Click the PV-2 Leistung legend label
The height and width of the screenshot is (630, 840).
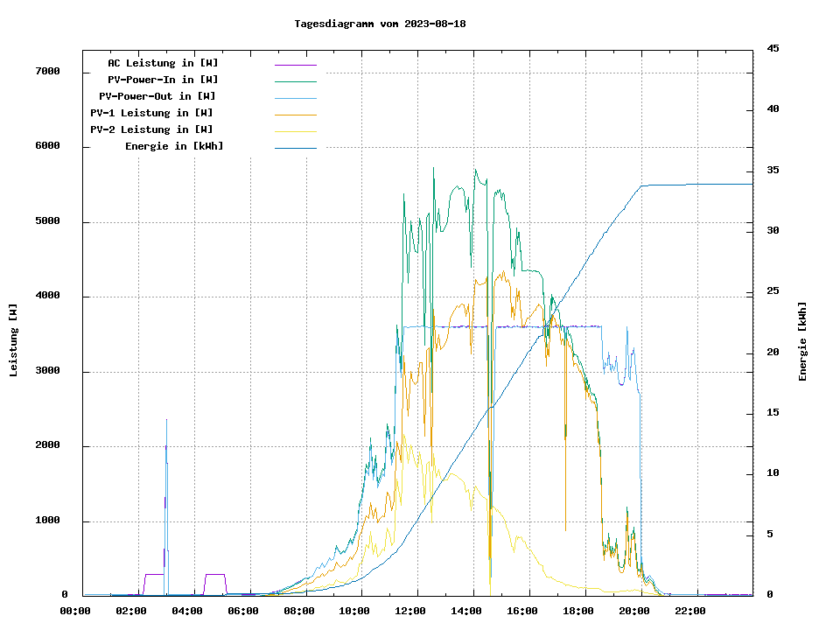coord(151,129)
